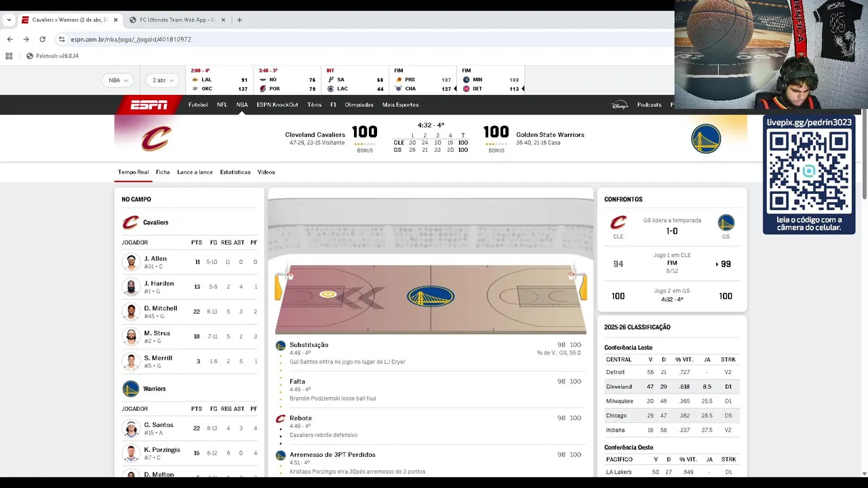The image size is (868, 488).
Task: Open Futebol in ESPN navigation
Action: [198, 105]
